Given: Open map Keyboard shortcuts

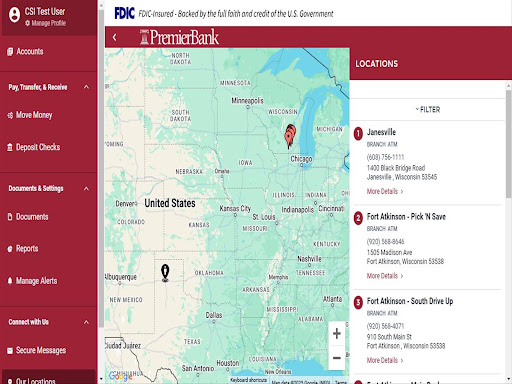Looking at the screenshot, I should [x=248, y=380].
